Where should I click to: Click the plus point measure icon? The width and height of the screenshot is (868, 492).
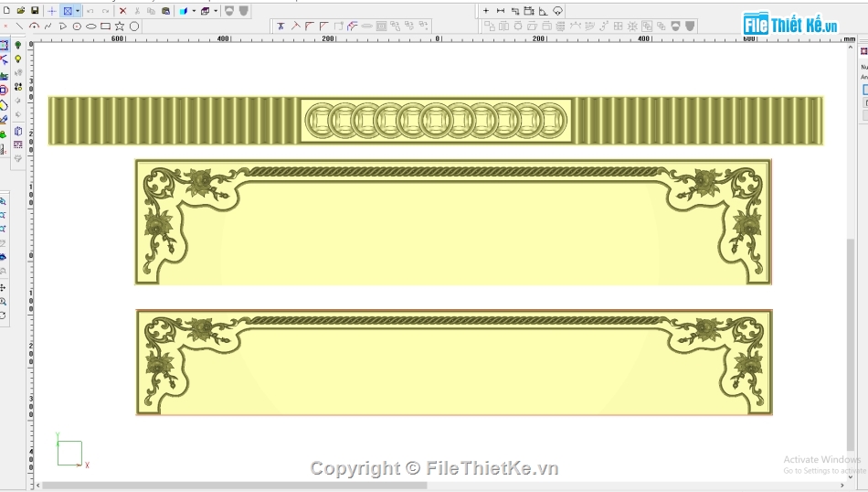tap(486, 11)
